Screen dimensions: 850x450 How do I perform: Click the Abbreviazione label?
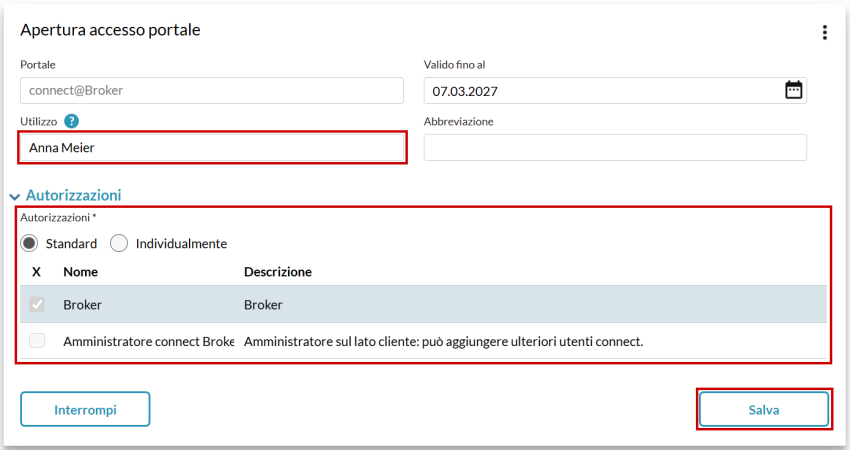point(459,121)
